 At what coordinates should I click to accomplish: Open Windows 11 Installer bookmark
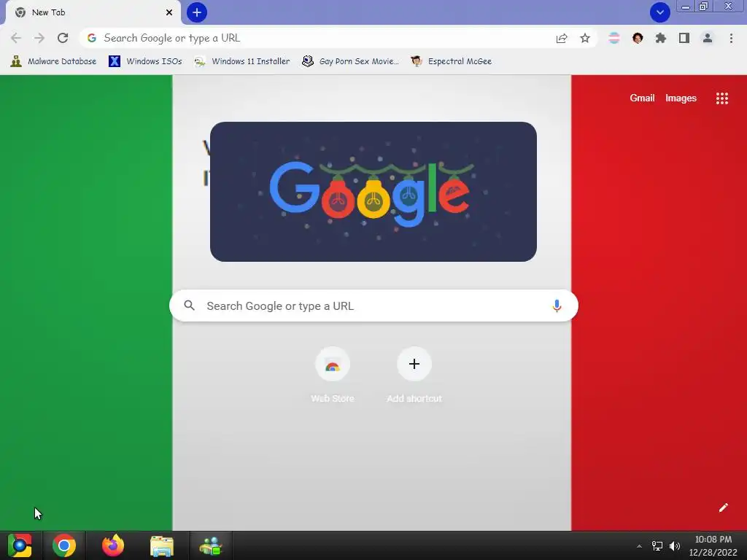242,61
